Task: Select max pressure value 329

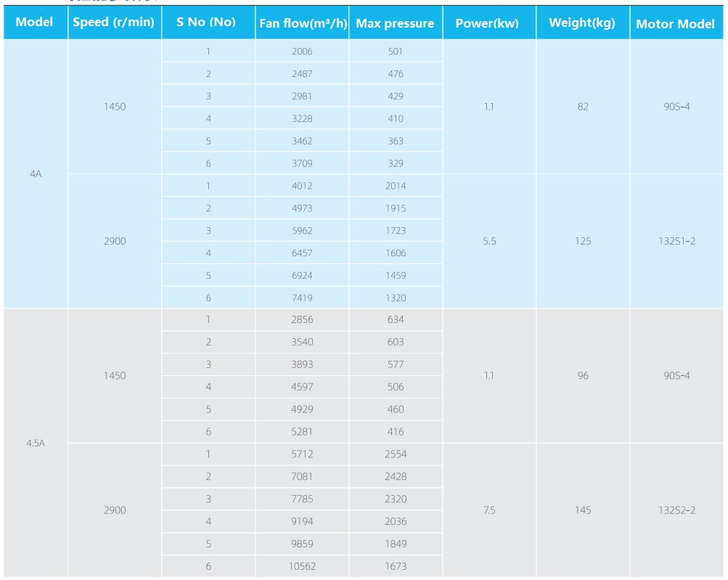Action: point(396,163)
